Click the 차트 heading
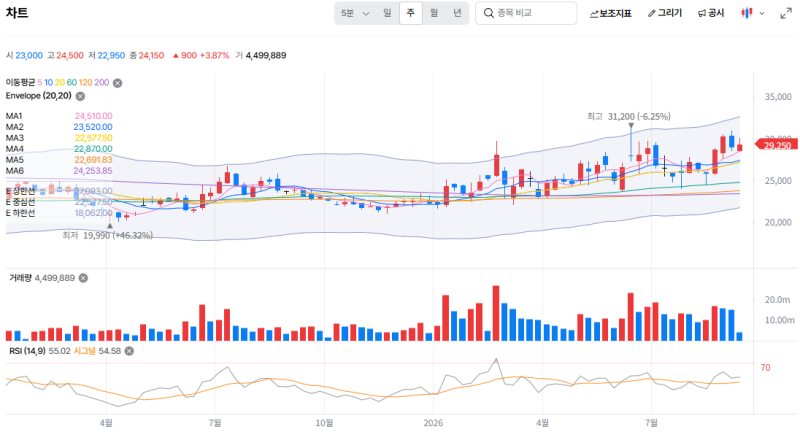Viewport: 800px width, 432px height. pos(17,13)
